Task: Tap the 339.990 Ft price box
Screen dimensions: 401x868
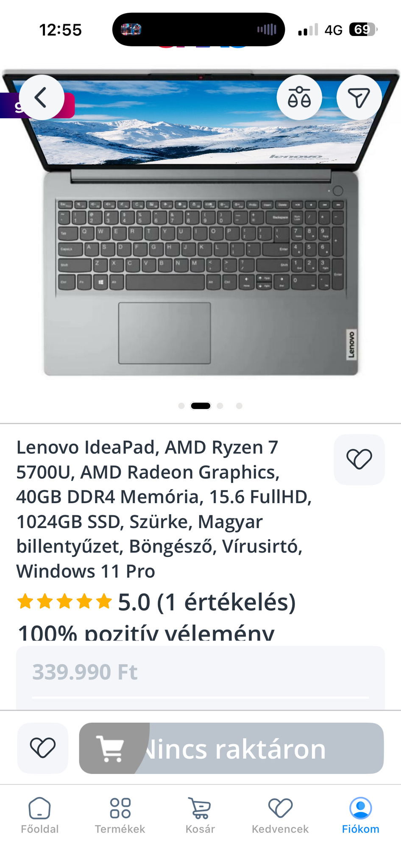Action: pyautogui.click(x=200, y=677)
